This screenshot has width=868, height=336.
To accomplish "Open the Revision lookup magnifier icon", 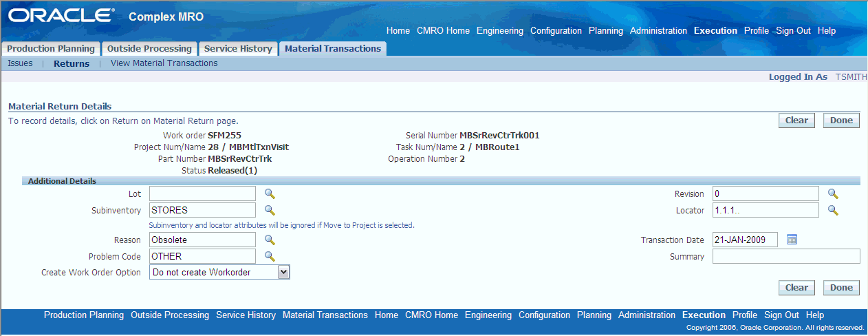I will pos(833,194).
